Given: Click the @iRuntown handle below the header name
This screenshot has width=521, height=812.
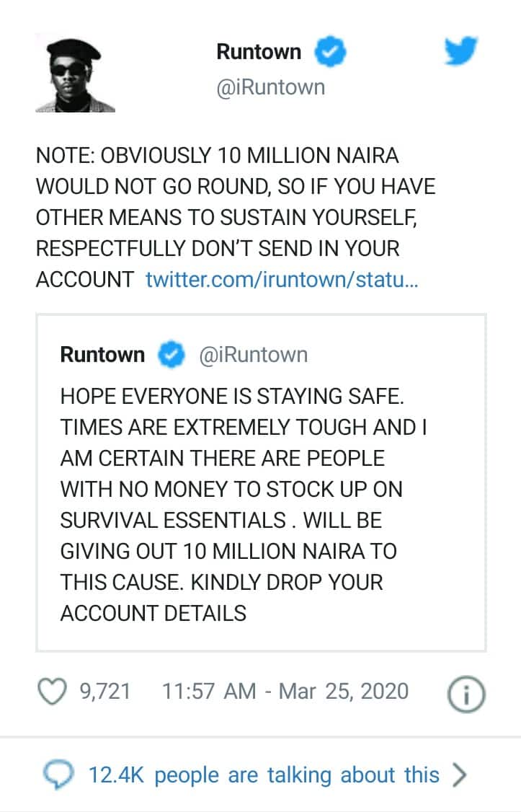Looking at the screenshot, I should click(x=270, y=88).
